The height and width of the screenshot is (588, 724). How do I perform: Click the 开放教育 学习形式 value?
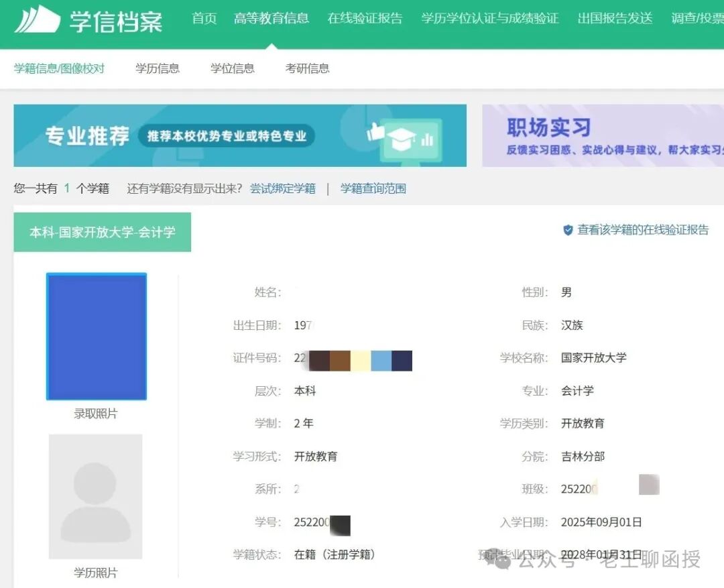tap(316, 457)
